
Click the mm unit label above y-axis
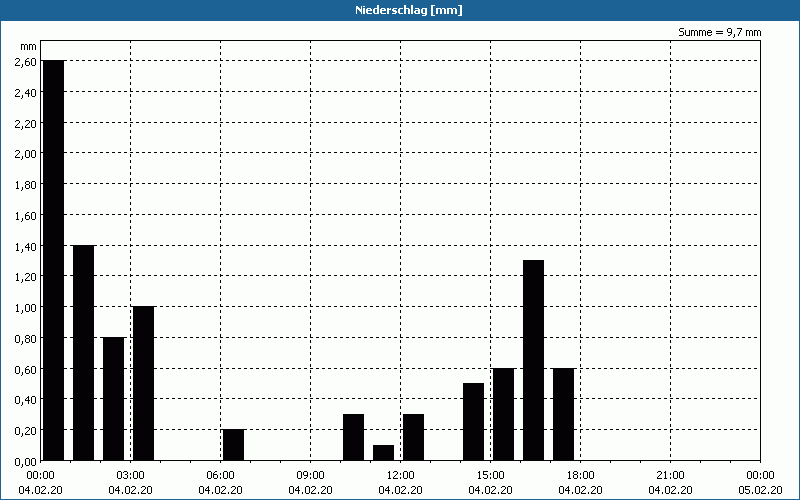click(29, 47)
